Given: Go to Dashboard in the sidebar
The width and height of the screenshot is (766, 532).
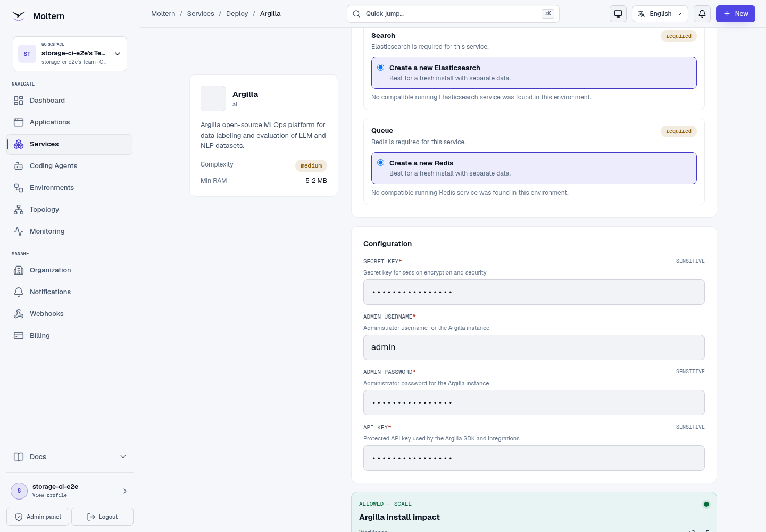Looking at the screenshot, I should point(69,101).
